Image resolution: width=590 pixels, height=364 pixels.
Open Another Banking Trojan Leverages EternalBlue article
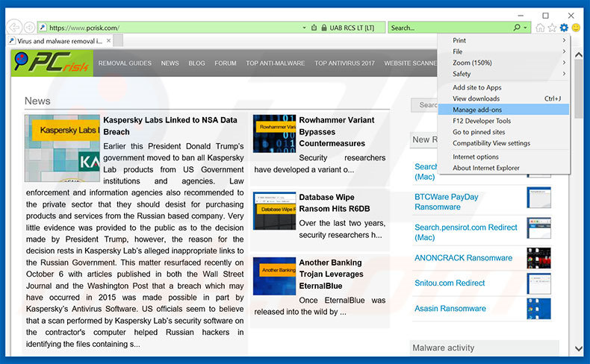coord(331,274)
